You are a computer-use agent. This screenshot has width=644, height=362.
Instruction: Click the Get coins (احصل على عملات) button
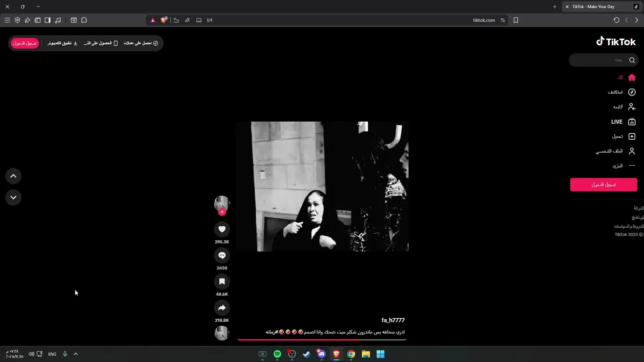(x=141, y=43)
